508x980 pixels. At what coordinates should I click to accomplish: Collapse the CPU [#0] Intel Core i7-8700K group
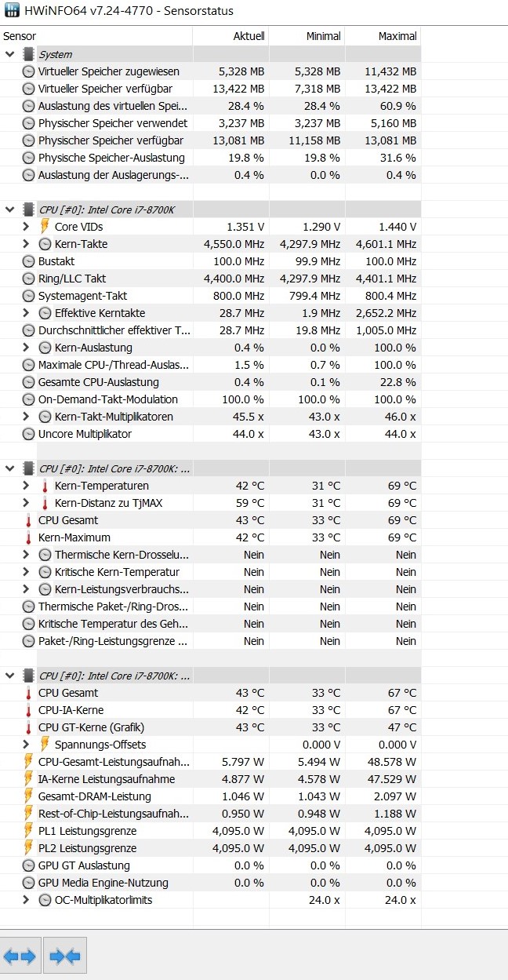[x=9, y=209]
